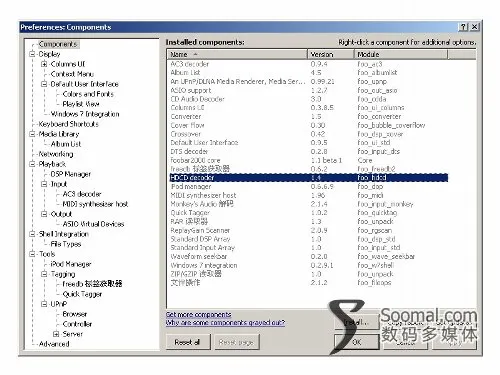
Task: Open the Advanced preferences page
Action: (54, 344)
